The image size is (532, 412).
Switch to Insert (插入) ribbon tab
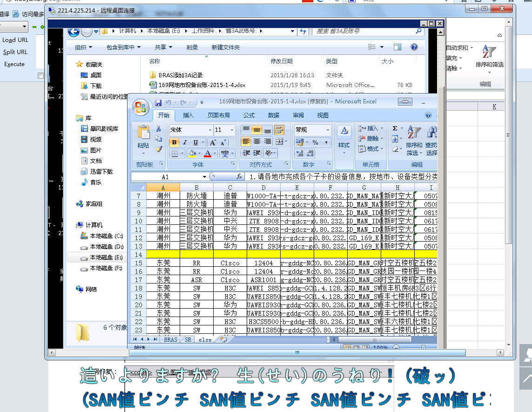(189, 115)
